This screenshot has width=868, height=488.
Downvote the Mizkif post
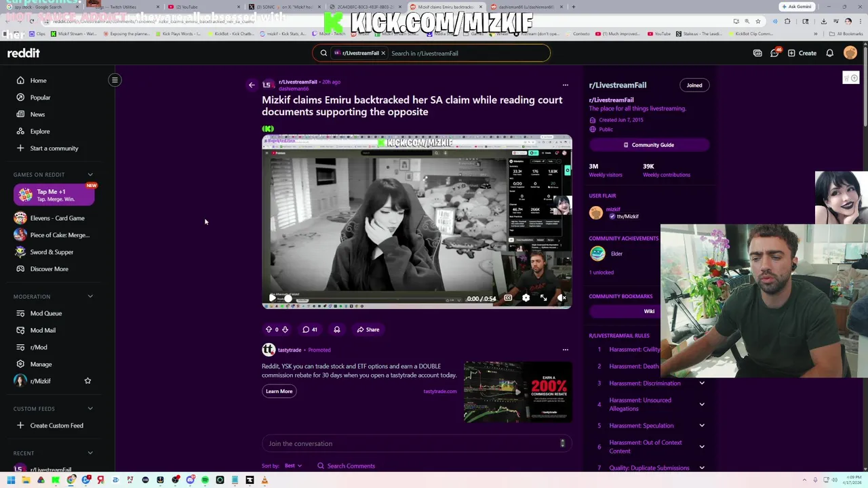point(285,329)
